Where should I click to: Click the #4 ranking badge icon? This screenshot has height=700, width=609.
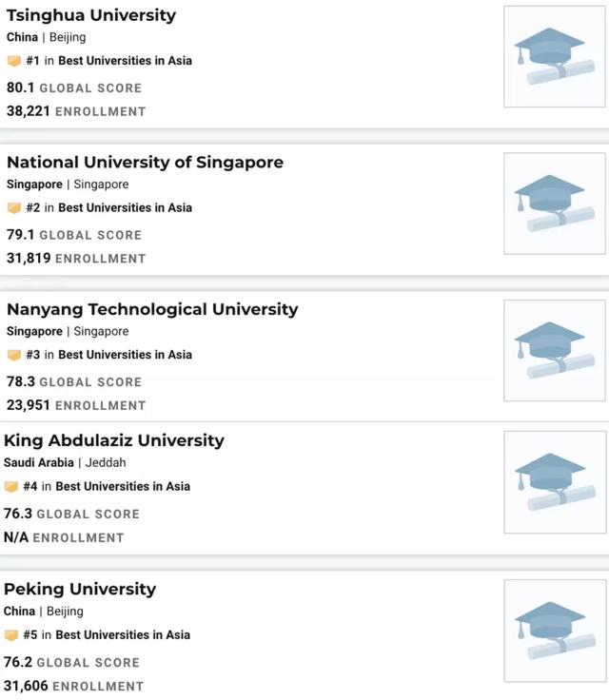tap(11, 487)
